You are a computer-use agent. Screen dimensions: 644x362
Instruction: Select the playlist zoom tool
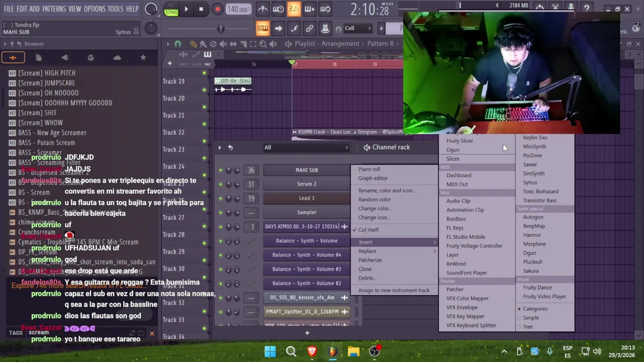(x=263, y=44)
